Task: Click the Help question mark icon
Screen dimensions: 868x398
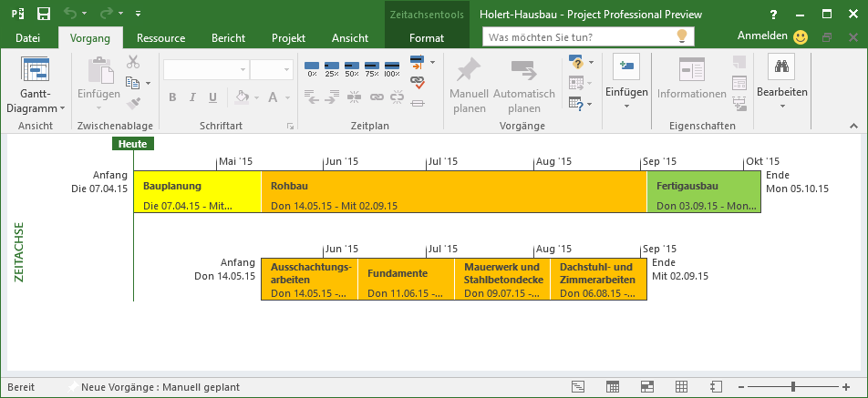Action: (x=774, y=15)
